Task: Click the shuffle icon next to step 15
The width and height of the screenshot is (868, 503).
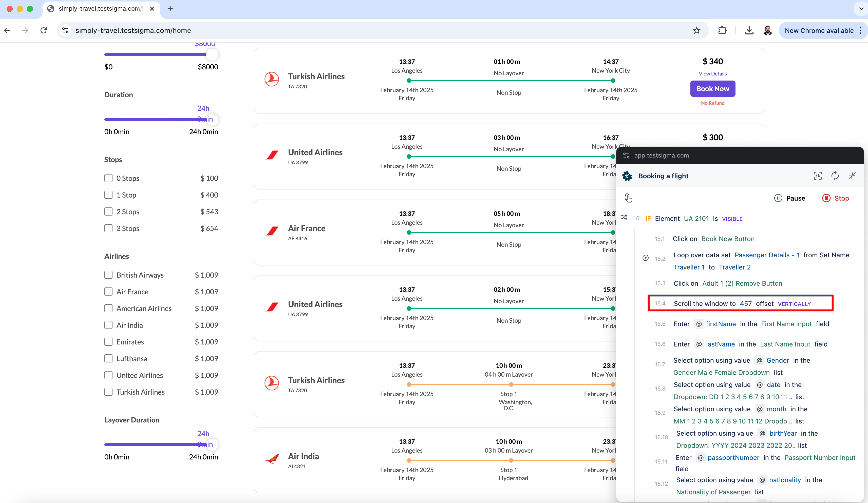Action: pos(624,218)
